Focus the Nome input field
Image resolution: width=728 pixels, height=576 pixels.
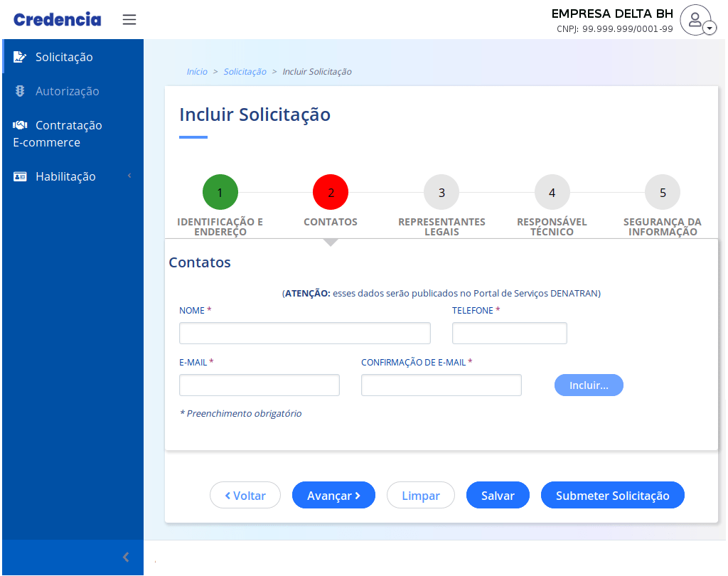pos(305,334)
